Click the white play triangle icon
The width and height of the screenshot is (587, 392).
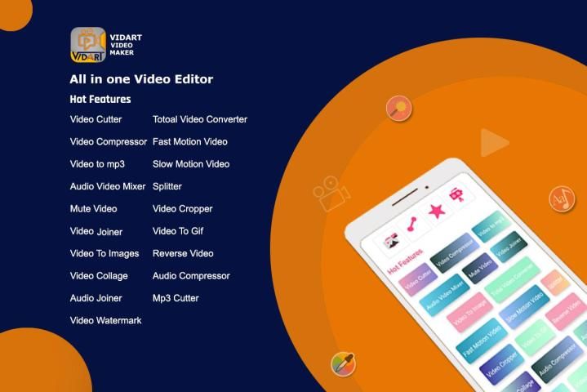point(492,144)
